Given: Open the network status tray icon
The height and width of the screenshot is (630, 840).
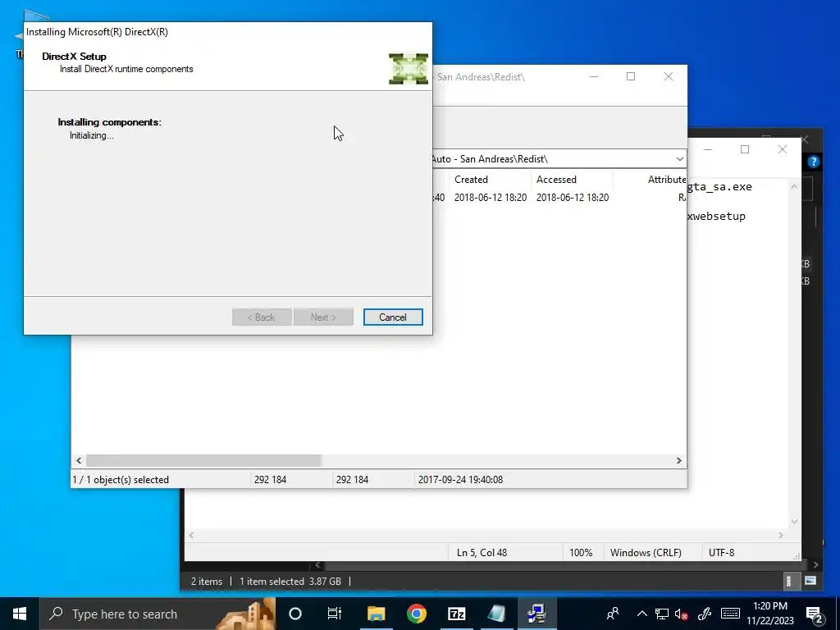Looking at the screenshot, I should point(662,614).
